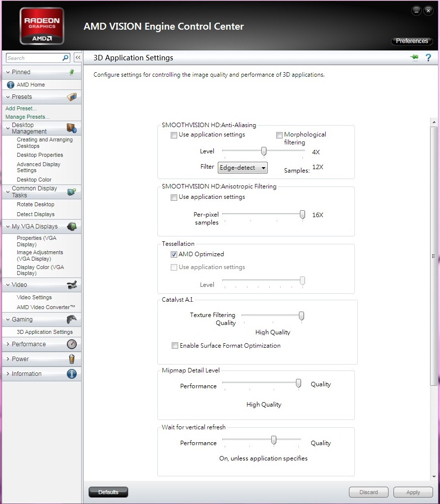Uncheck Tessellation AMD Optimized

pos(174,254)
